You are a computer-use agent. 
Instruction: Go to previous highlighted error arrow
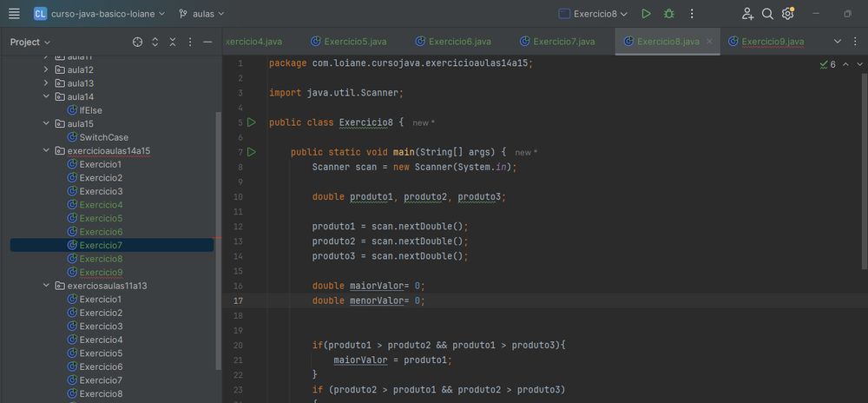[845, 65]
